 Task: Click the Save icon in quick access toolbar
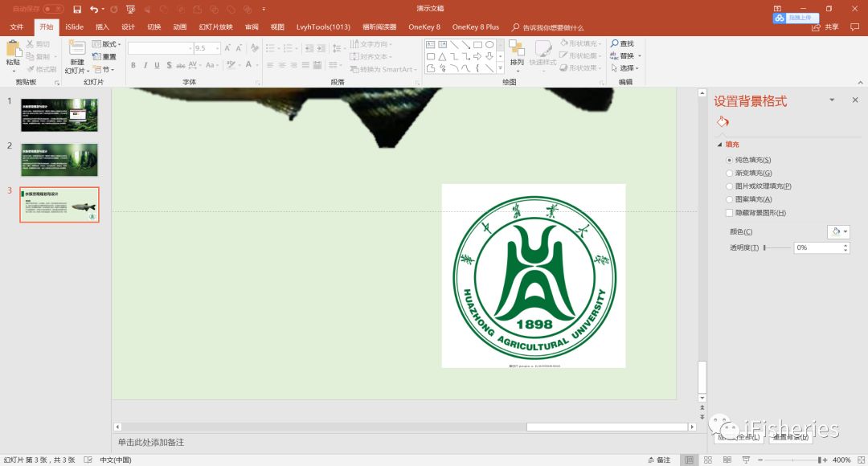(x=77, y=9)
